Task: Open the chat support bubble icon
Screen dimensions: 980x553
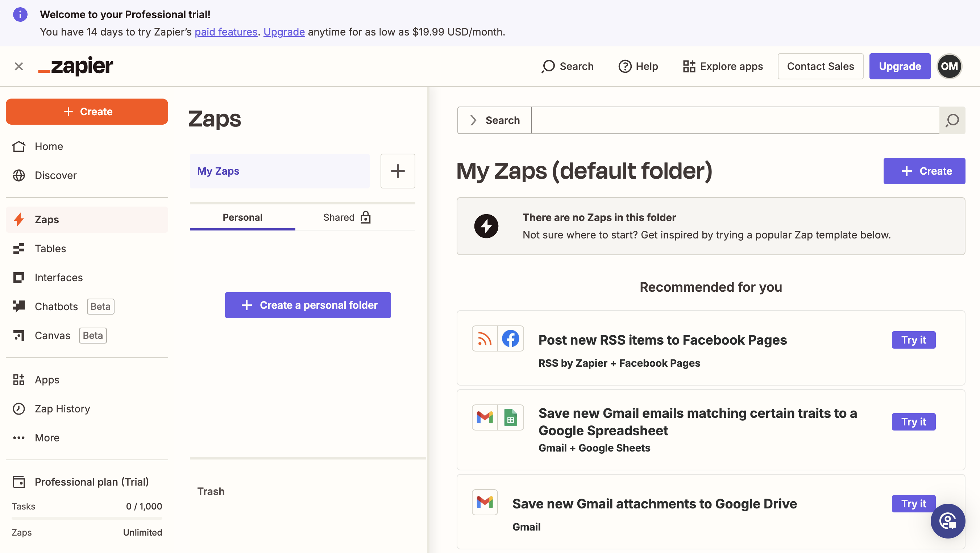Action: coord(947,521)
